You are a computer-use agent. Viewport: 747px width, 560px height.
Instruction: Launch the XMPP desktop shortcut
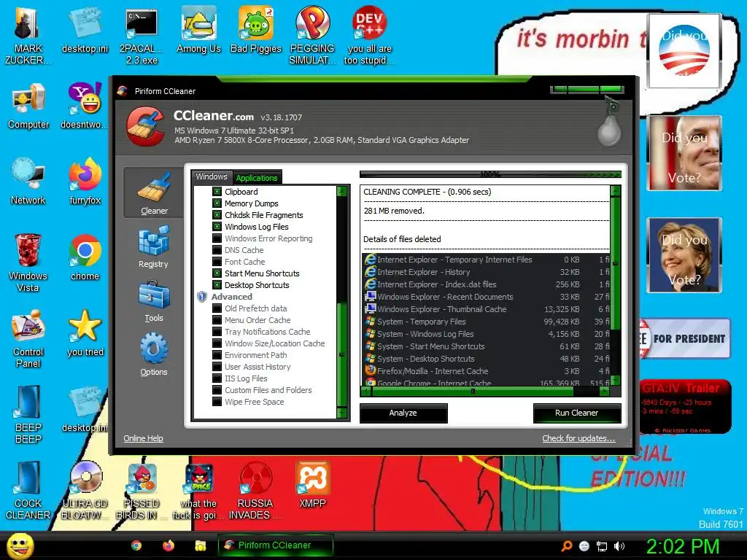(x=312, y=485)
